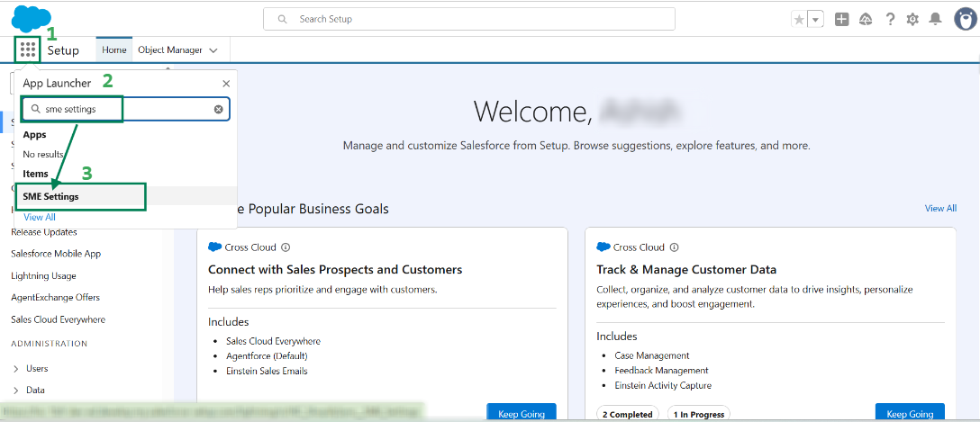Image resolution: width=980 pixels, height=422 pixels.
Task: Click Keep Going on Track & Manage card
Action: point(910,413)
